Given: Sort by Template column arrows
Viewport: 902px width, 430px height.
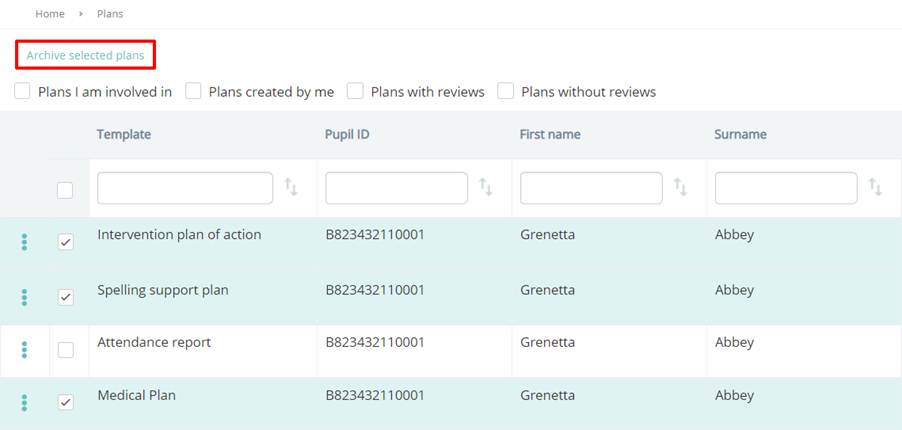Looking at the screenshot, I should pyautogui.click(x=291, y=187).
